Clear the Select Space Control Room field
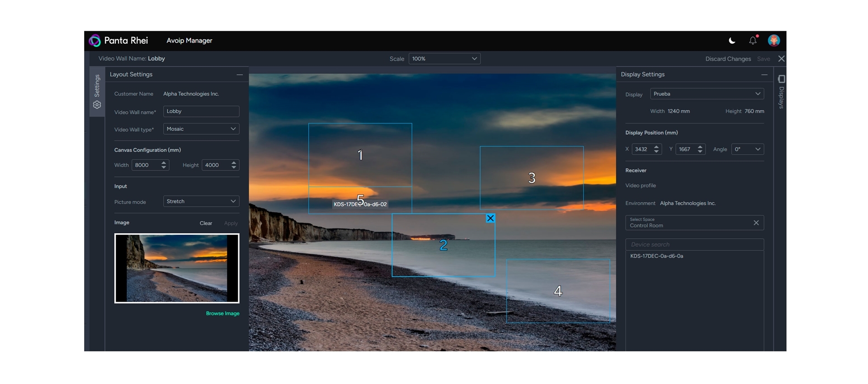The height and width of the screenshot is (384, 868). pyautogui.click(x=756, y=223)
